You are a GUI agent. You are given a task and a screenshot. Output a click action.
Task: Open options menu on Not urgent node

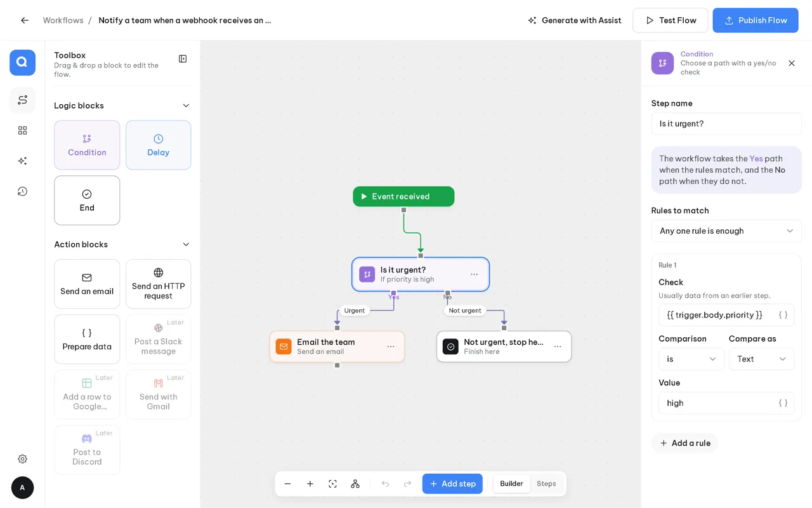pos(558,347)
